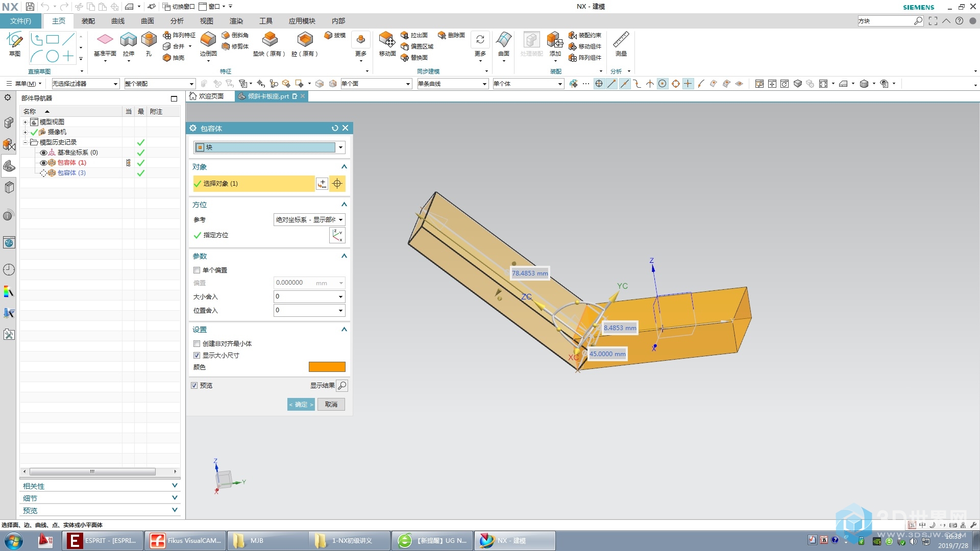Open the Welcome Page (欢迎页面) tab
Screen dimensions: 980x551
click(207, 96)
